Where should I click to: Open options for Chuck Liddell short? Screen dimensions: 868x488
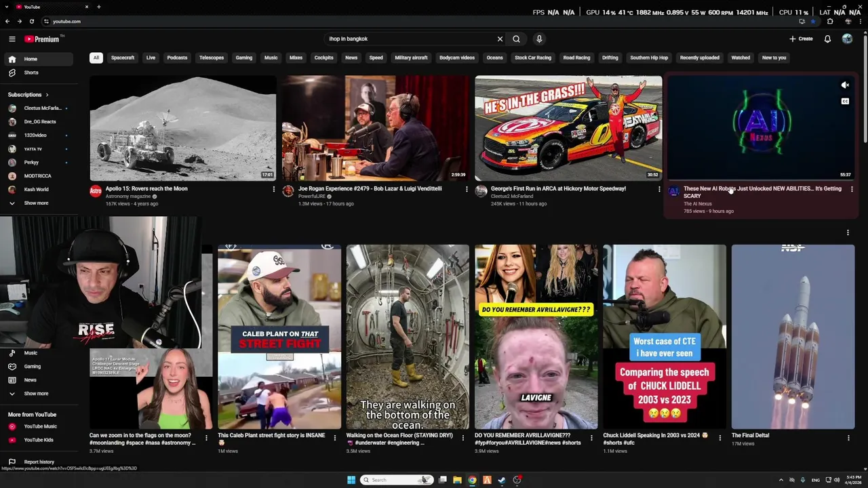click(719, 439)
